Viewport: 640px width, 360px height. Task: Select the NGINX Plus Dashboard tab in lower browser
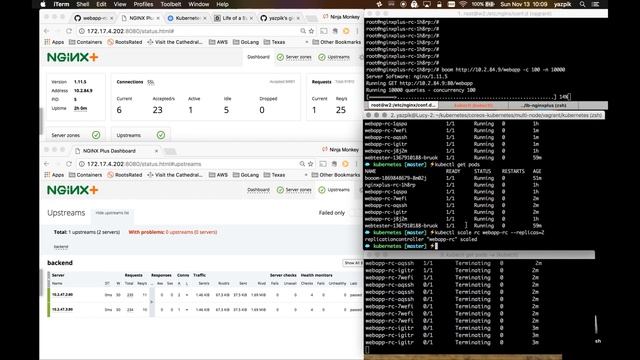point(116,151)
